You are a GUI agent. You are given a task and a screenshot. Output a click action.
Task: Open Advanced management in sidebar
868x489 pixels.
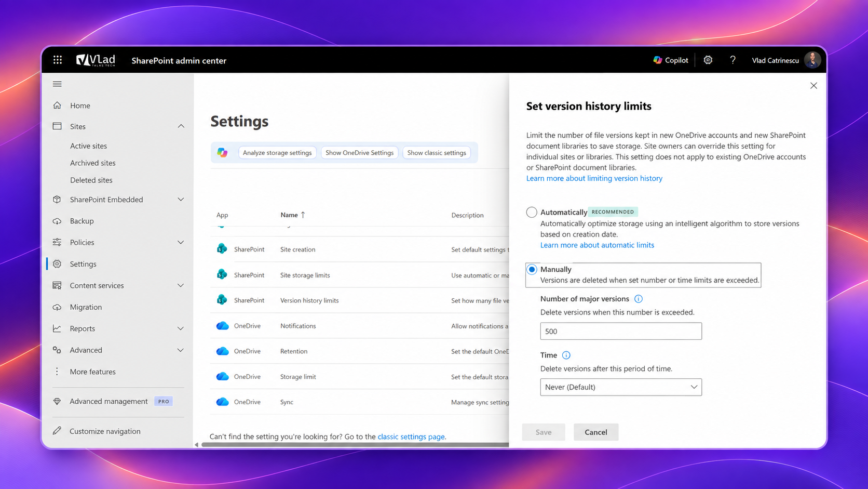[108, 401]
